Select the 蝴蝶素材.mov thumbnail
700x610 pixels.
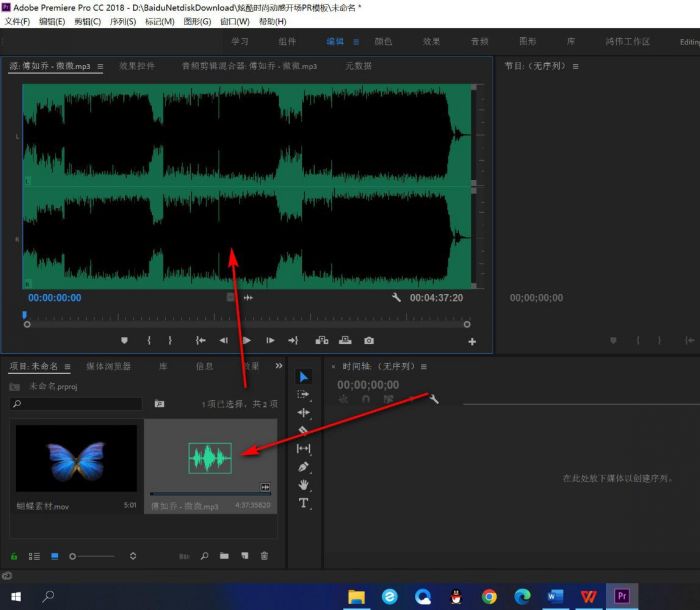tap(76, 459)
